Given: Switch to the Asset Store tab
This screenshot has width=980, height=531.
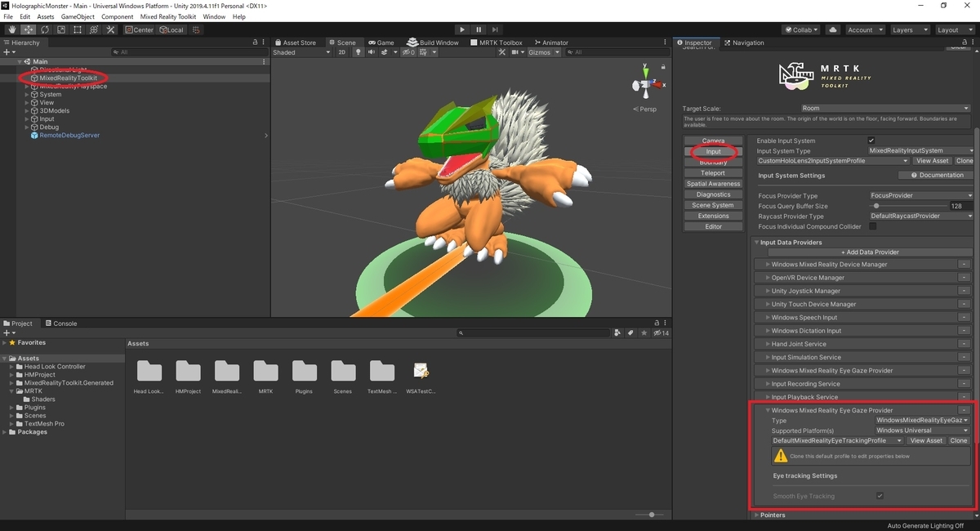Looking at the screenshot, I should point(296,42).
